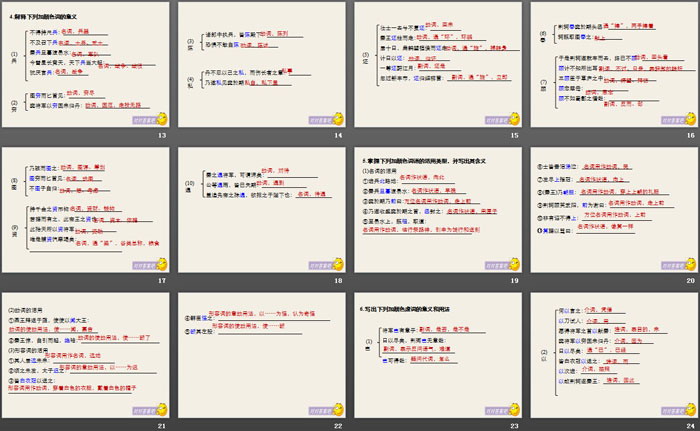Click the smiley face icon on slide 14
This screenshot has height=431, width=700.
(x=338, y=119)
